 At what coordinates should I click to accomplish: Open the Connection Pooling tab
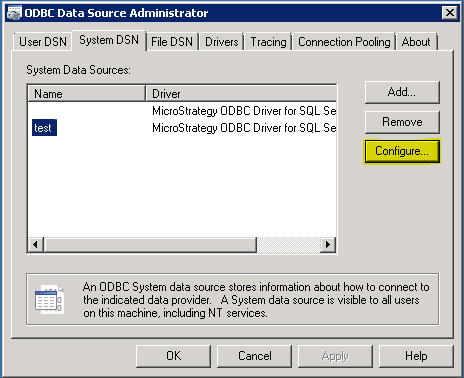(344, 42)
